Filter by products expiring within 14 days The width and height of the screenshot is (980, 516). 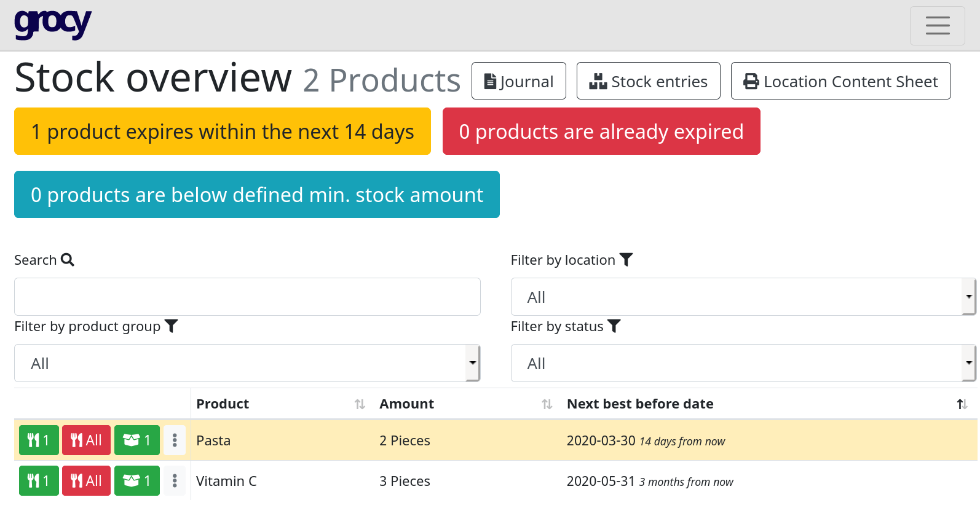coord(222,131)
